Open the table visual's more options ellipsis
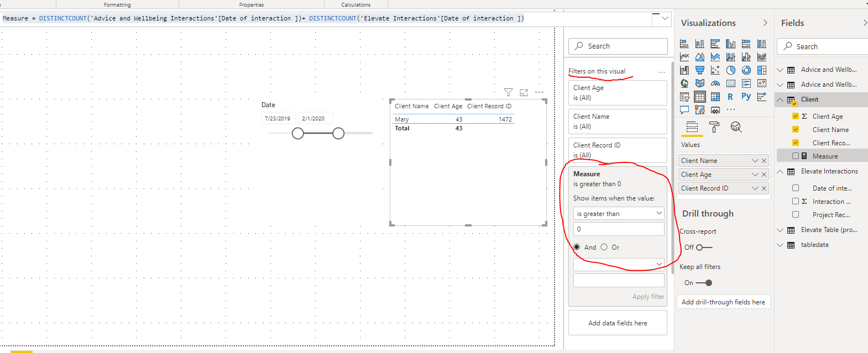Viewport: 868px width, 353px height. [540, 92]
